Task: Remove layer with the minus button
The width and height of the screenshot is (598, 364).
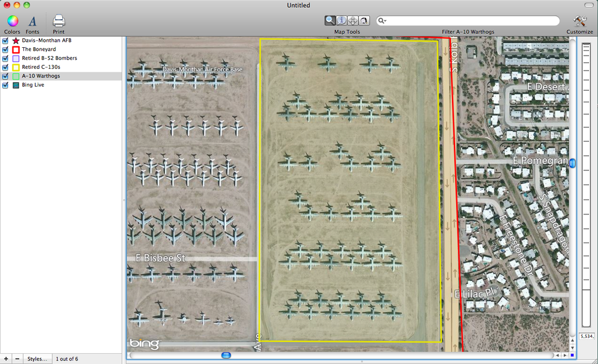Action: pos(17,359)
